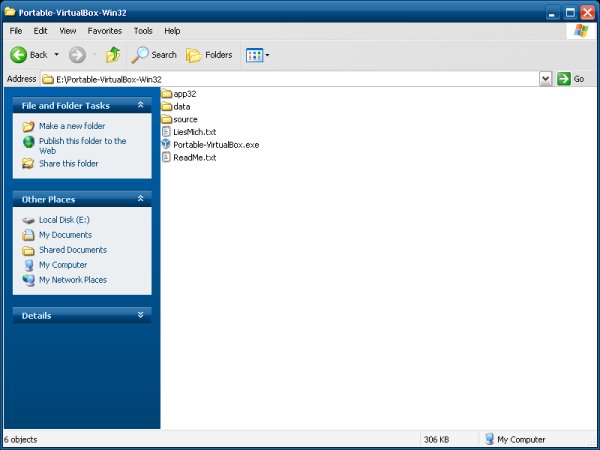This screenshot has width=600, height=450.
Task: Select the Portable-VirtualBox.exe icon
Action: click(166, 144)
